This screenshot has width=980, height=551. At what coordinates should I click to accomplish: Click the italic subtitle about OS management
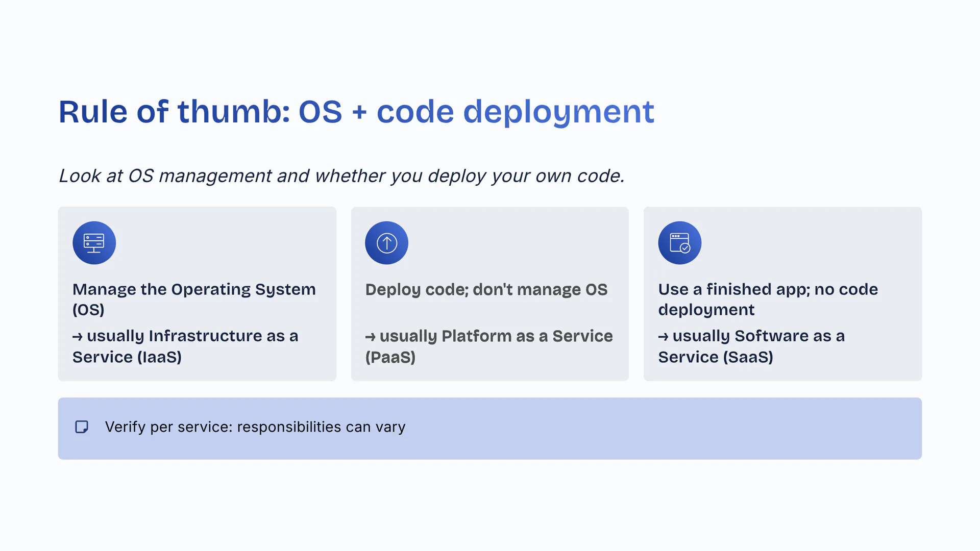(341, 176)
